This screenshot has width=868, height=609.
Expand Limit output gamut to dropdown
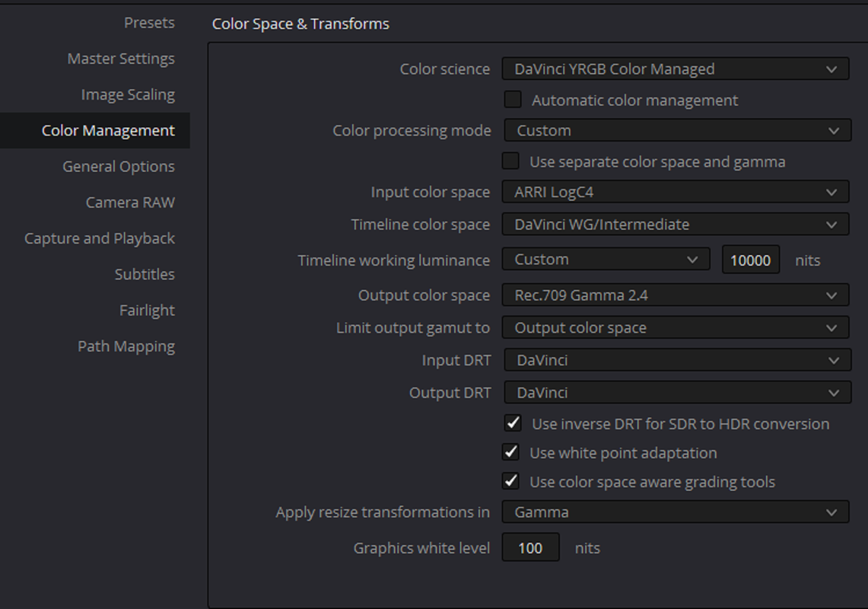point(676,327)
